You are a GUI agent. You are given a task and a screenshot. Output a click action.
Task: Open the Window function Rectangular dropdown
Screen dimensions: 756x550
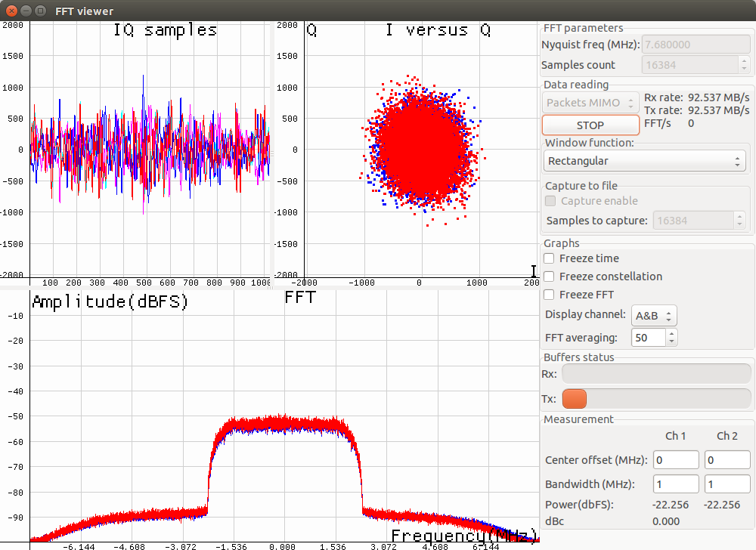coord(644,161)
